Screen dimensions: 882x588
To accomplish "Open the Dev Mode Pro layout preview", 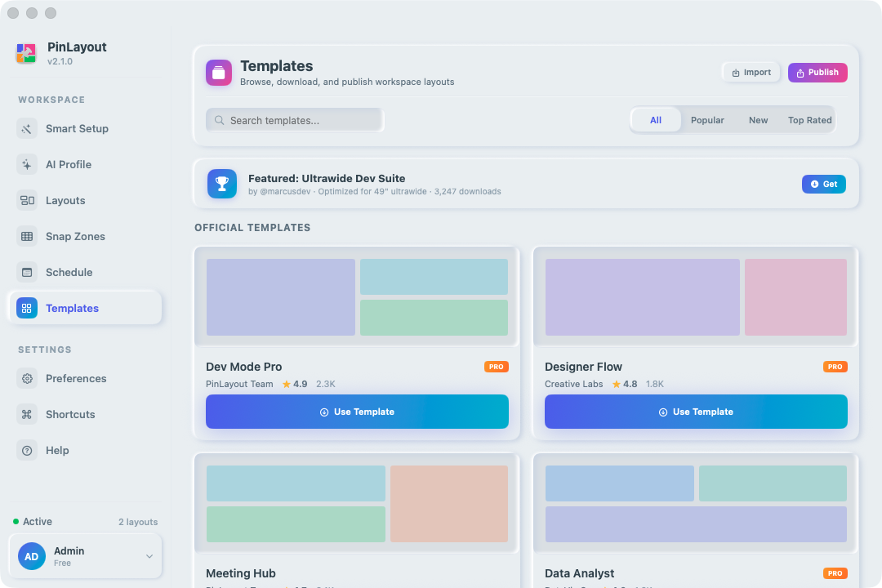I will pos(357,297).
